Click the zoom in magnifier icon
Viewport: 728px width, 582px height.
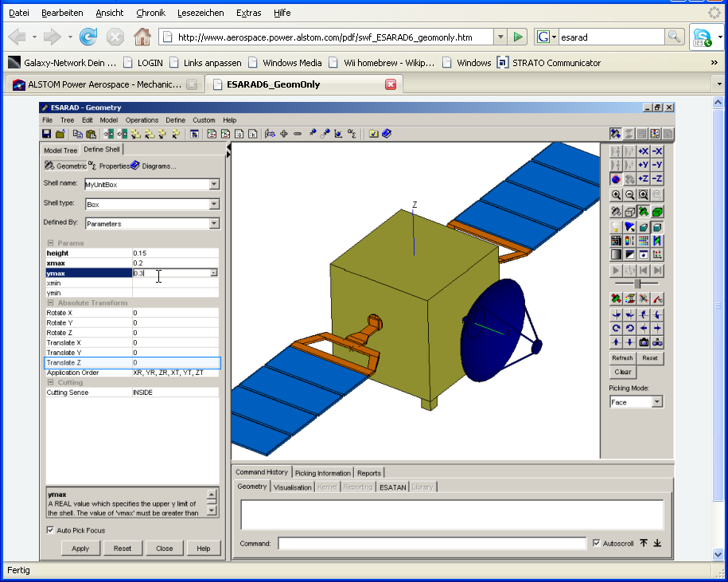[616, 194]
